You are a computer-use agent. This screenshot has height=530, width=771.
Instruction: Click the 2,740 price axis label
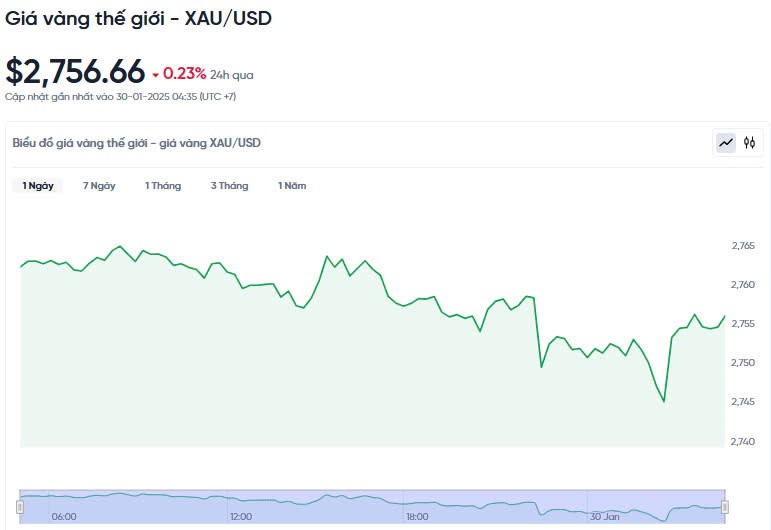pyautogui.click(x=743, y=441)
